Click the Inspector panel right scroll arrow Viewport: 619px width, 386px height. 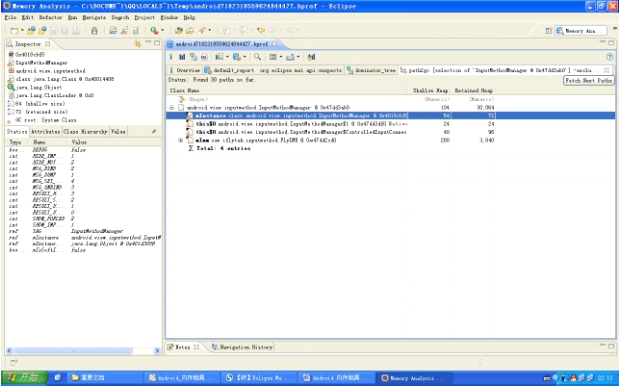tap(157, 350)
